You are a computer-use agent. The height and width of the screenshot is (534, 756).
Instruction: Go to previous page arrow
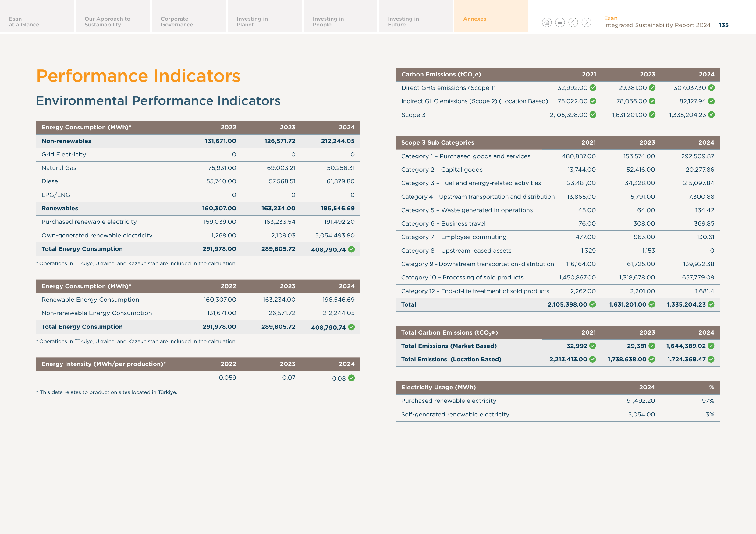(573, 22)
